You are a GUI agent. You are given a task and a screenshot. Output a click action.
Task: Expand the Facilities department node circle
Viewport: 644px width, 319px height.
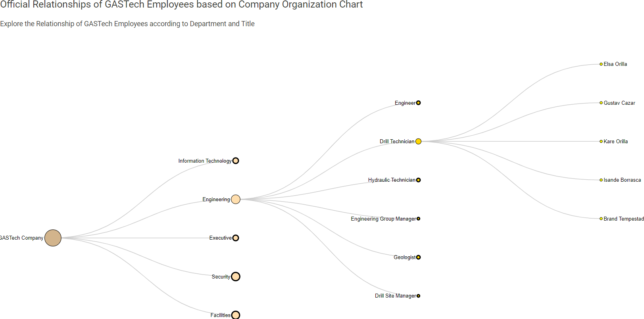click(x=236, y=315)
